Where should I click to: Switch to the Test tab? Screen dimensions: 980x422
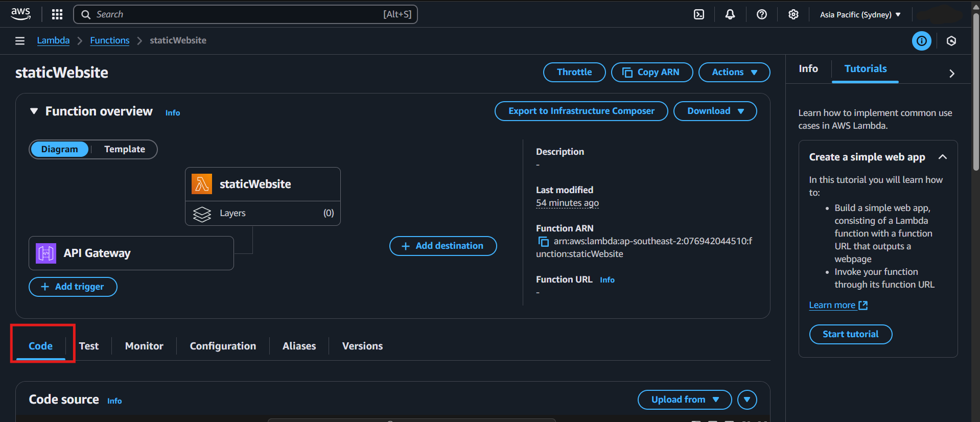click(89, 346)
